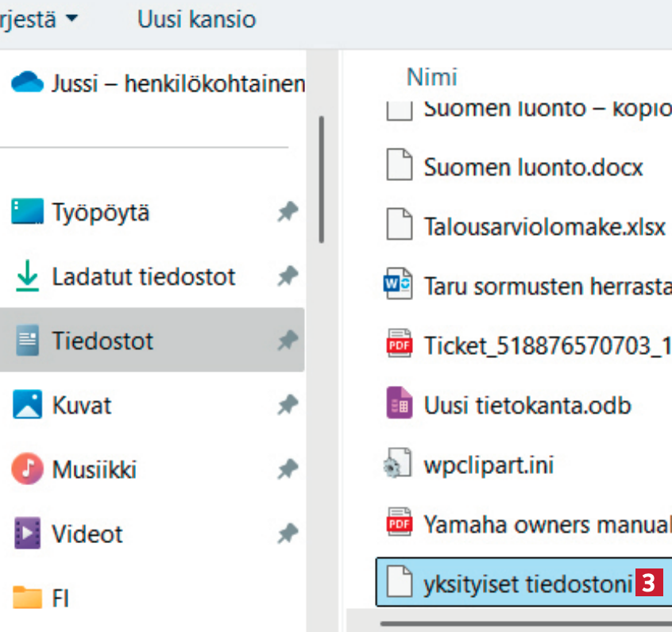
Task: Open the Musiikki music icon
Action: [27, 469]
